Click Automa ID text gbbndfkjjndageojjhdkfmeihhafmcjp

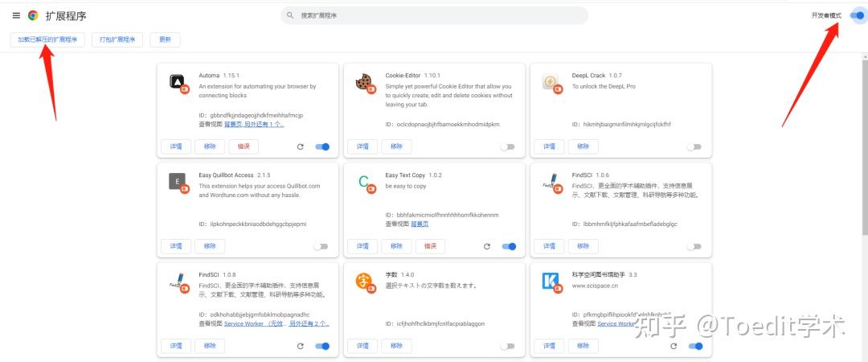tap(257, 115)
